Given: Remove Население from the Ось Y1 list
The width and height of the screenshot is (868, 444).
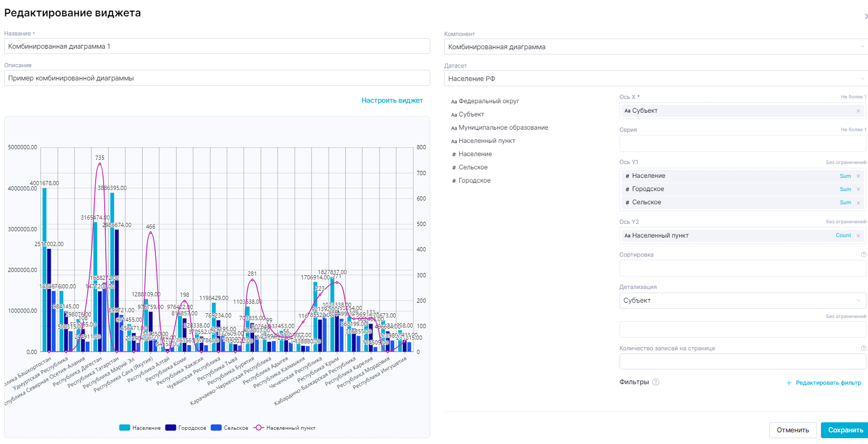Looking at the screenshot, I should coord(858,176).
